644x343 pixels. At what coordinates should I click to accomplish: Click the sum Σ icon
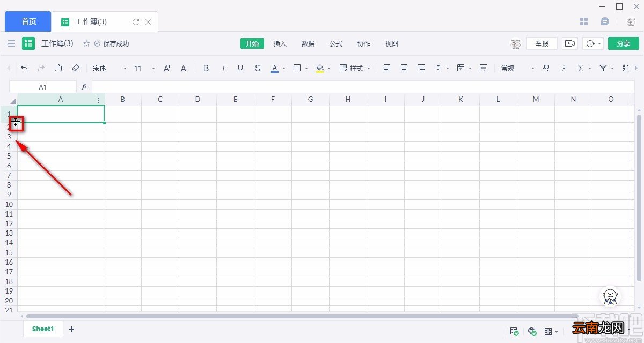coord(580,68)
